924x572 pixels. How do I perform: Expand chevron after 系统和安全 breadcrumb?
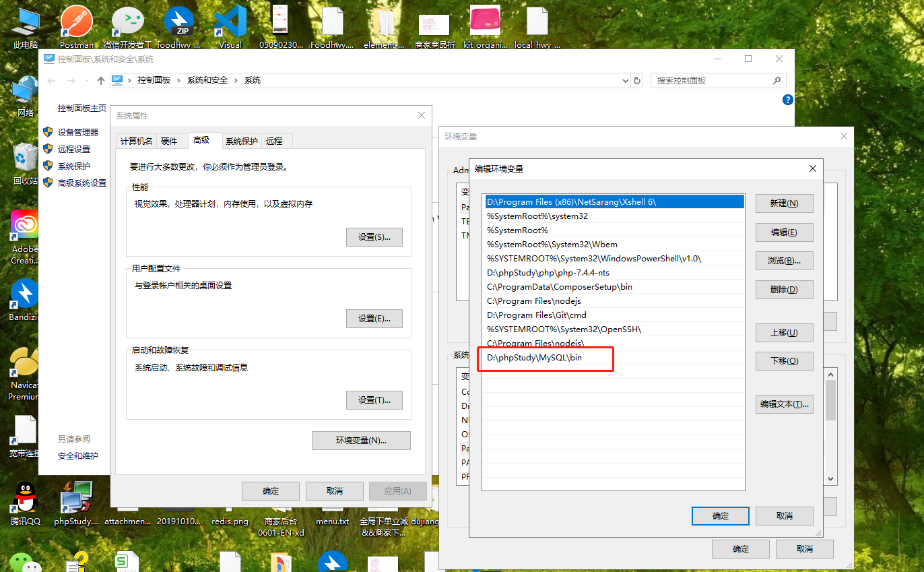(x=236, y=80)
